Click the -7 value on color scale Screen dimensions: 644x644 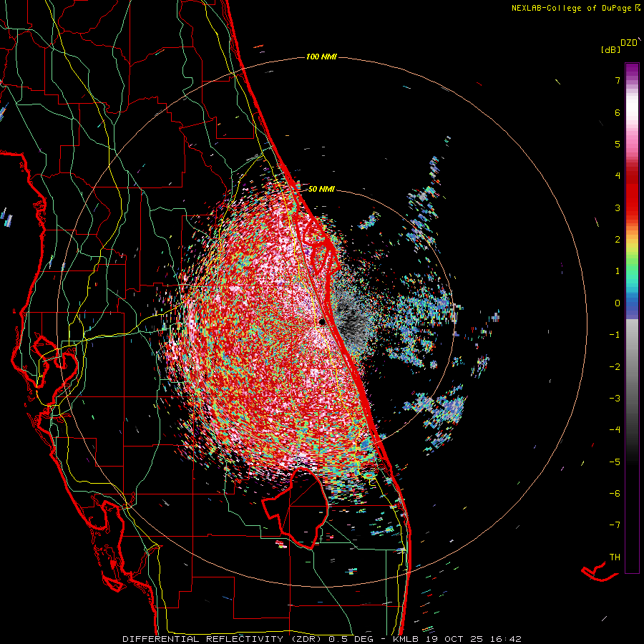click(615, 525)
